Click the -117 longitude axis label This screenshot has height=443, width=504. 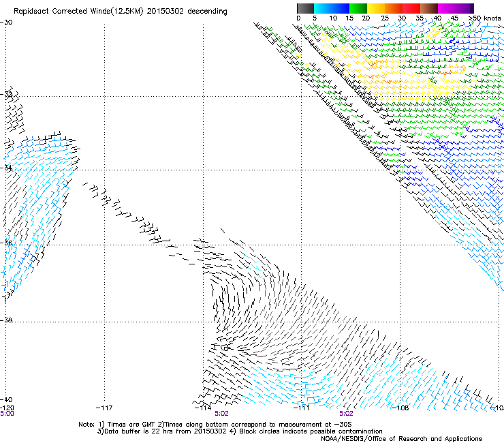[104, 408]
